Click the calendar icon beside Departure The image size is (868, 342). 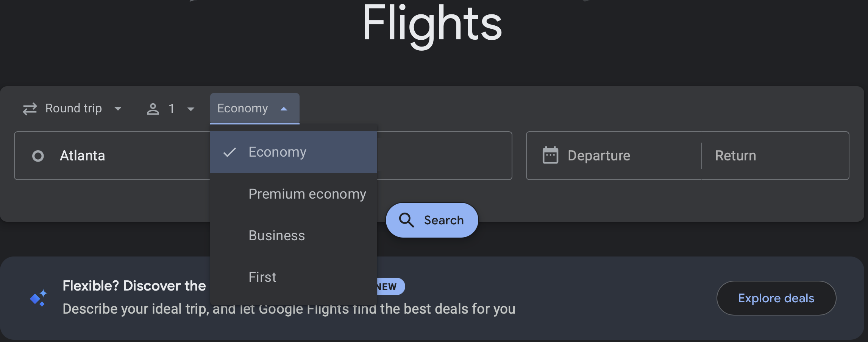point(550,155)
